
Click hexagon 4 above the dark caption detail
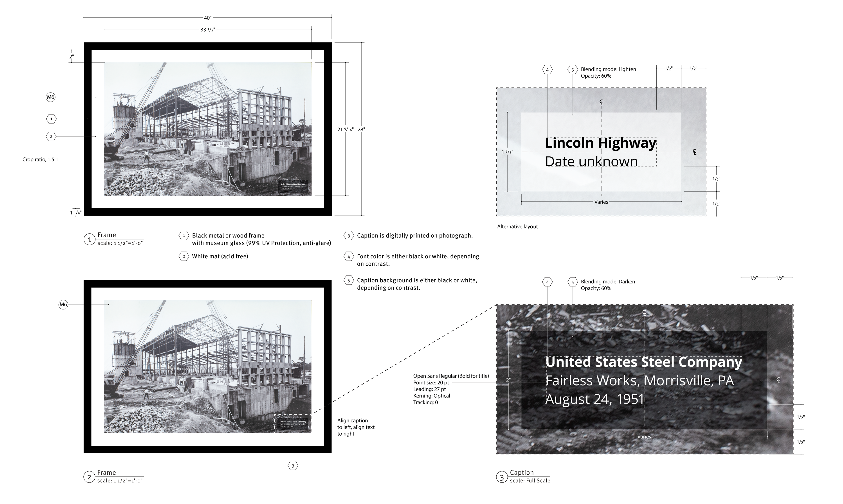pyautogui.click(x=547, y=282)
